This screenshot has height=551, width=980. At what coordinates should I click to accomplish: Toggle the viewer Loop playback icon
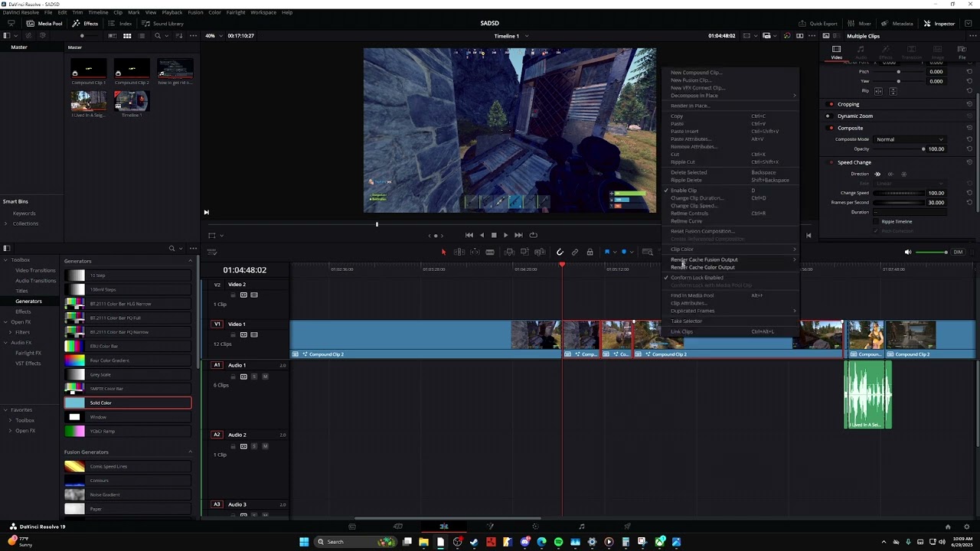[534, 235]
